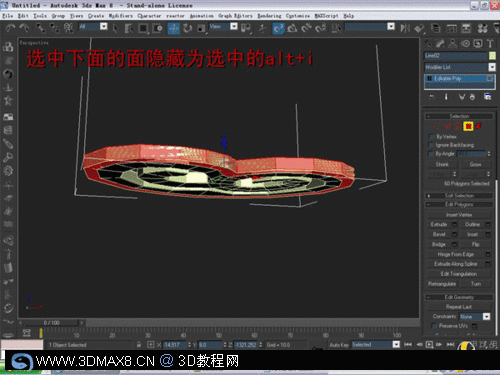Click the Shrink selection button

click(x=442, y=164)
